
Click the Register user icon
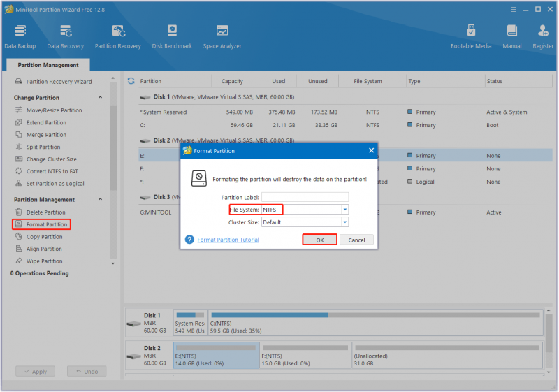(x=543, y=36)
